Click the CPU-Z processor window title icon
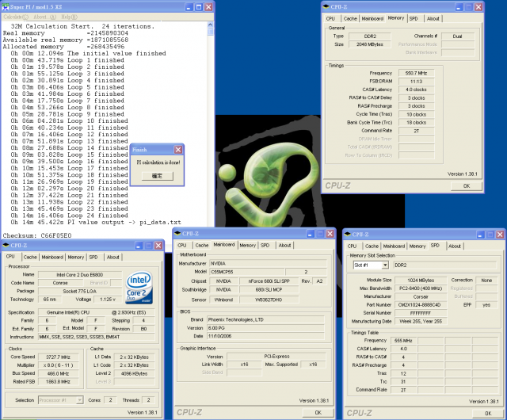The image size is (507, 420). 6,246
